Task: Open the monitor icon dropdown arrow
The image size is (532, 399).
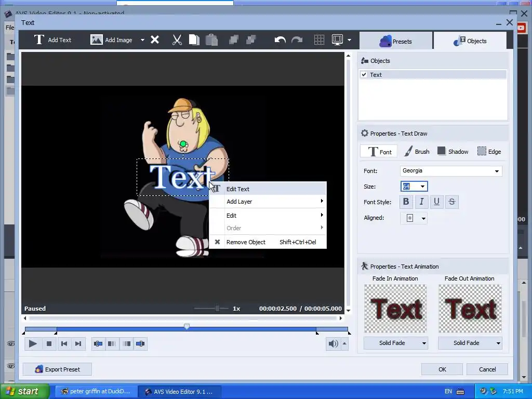Action: click(x=349, y=40)
